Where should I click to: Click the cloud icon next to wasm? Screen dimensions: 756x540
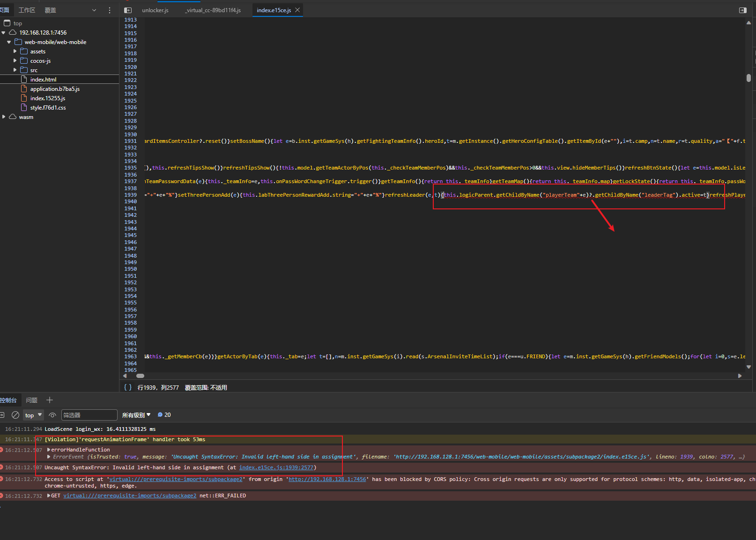pos(13,117)
